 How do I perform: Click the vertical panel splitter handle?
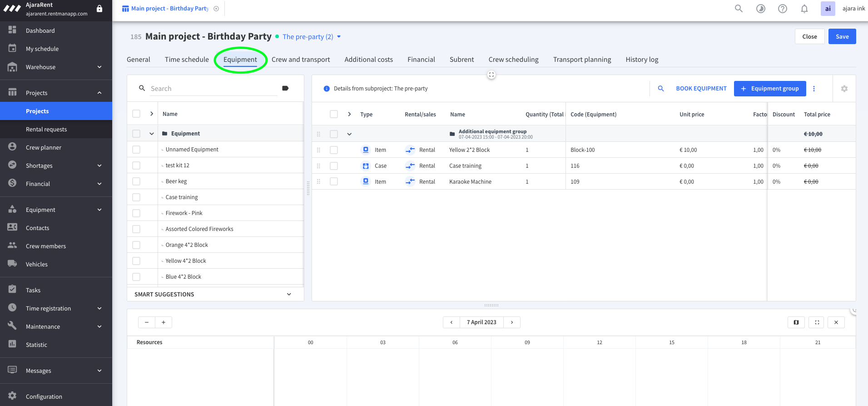point(308,188)
